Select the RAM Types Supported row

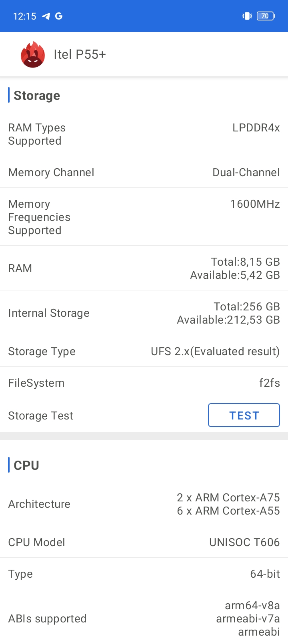144,134
